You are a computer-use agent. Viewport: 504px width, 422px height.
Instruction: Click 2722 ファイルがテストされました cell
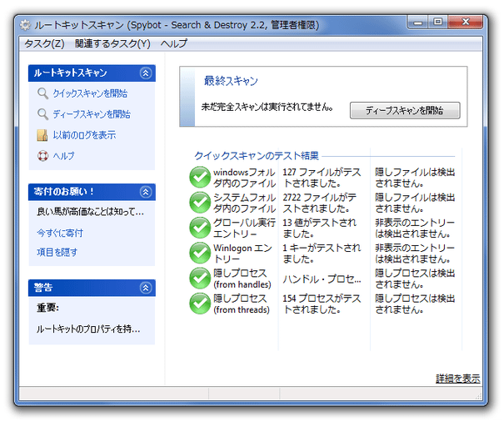click(320, 203)
